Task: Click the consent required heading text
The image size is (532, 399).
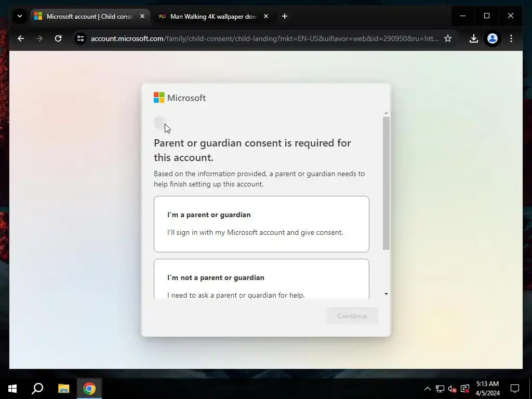Action: point(252,150)
